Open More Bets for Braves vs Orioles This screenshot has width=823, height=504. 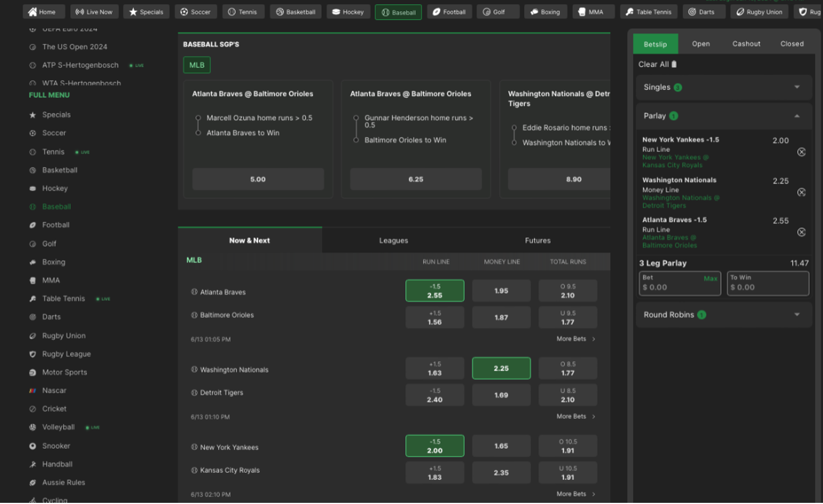576,339
